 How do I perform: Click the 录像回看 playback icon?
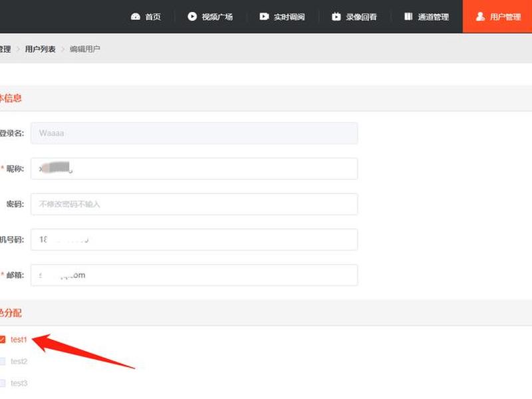click(x=336, y=16)
